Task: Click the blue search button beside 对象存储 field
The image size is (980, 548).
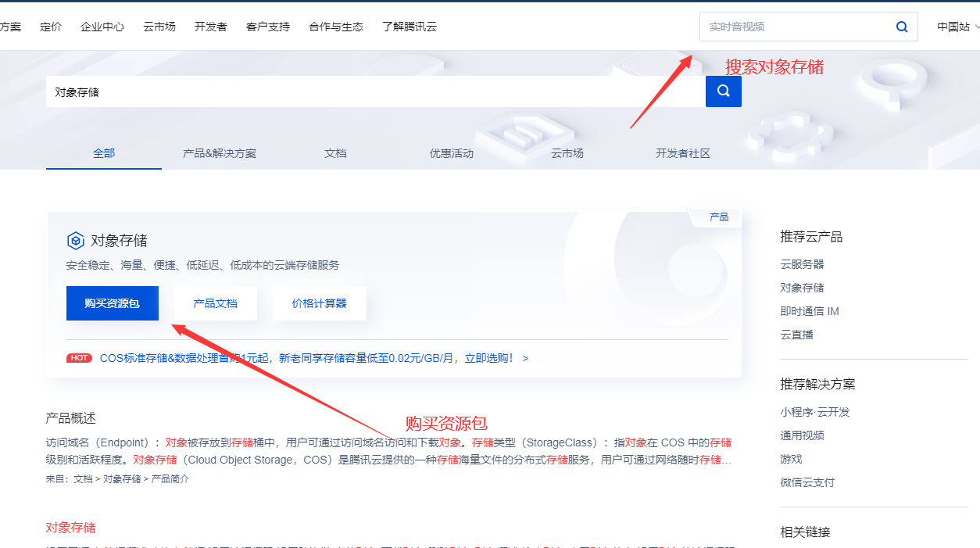Action: (724, 91)
